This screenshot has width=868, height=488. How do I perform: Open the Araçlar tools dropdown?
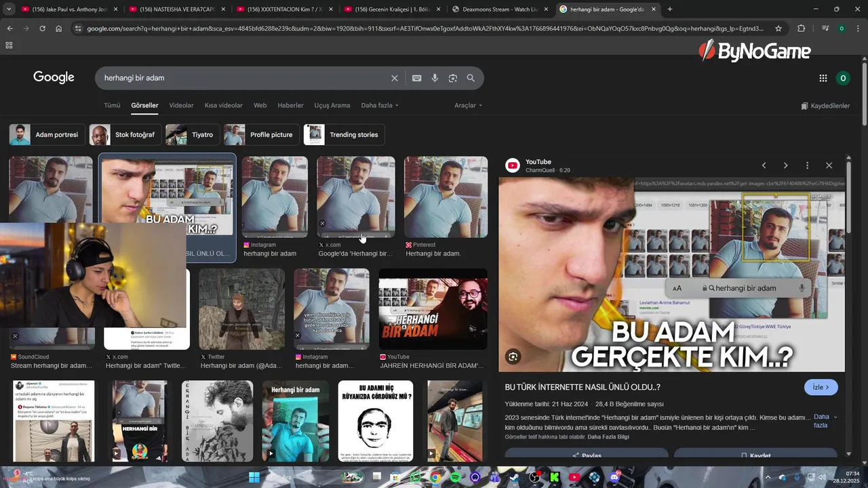[469, 106]
